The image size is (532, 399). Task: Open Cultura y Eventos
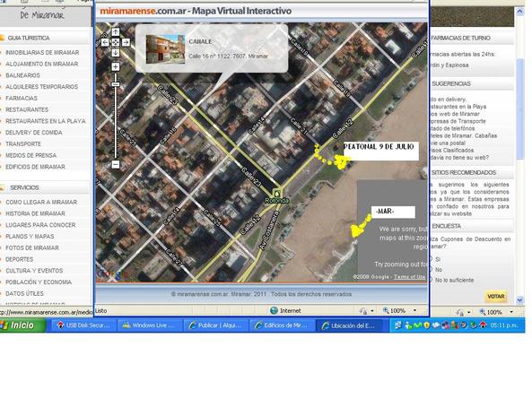(34, 271)
